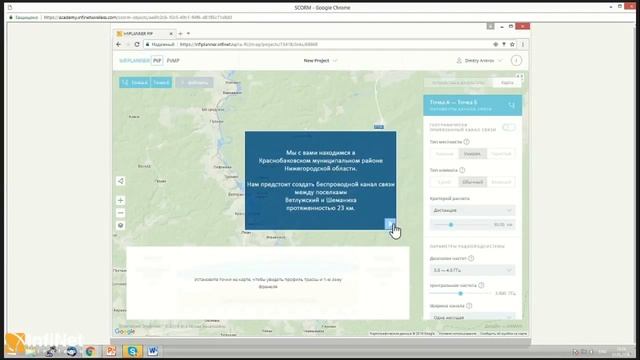
Task: Select the Гористый terrain type
Action: coord(501,154)
